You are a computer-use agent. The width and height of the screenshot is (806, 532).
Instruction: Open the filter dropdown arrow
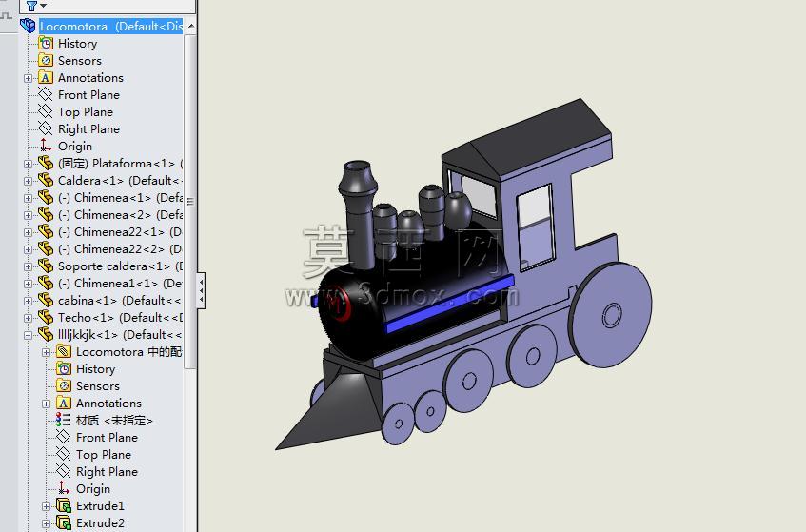click(43, 6)
